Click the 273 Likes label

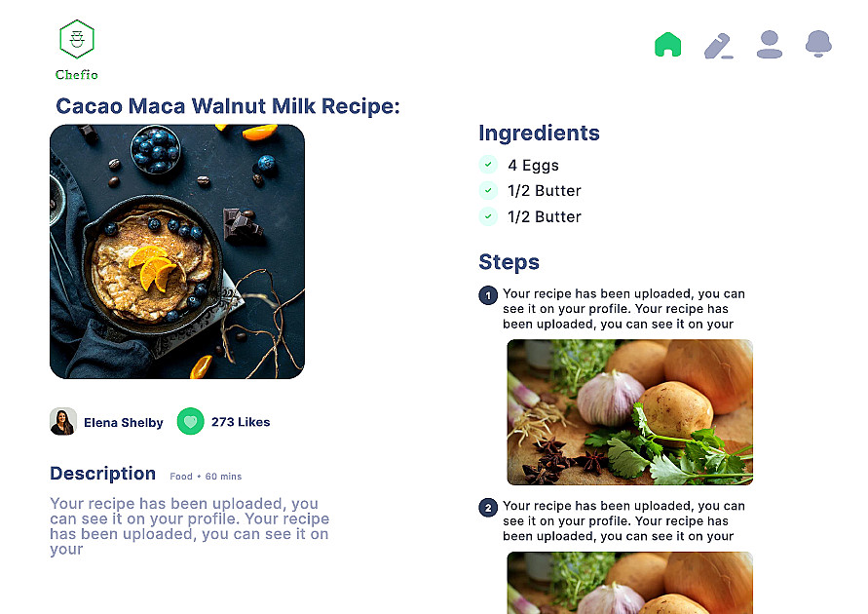[x=241, y=422]
